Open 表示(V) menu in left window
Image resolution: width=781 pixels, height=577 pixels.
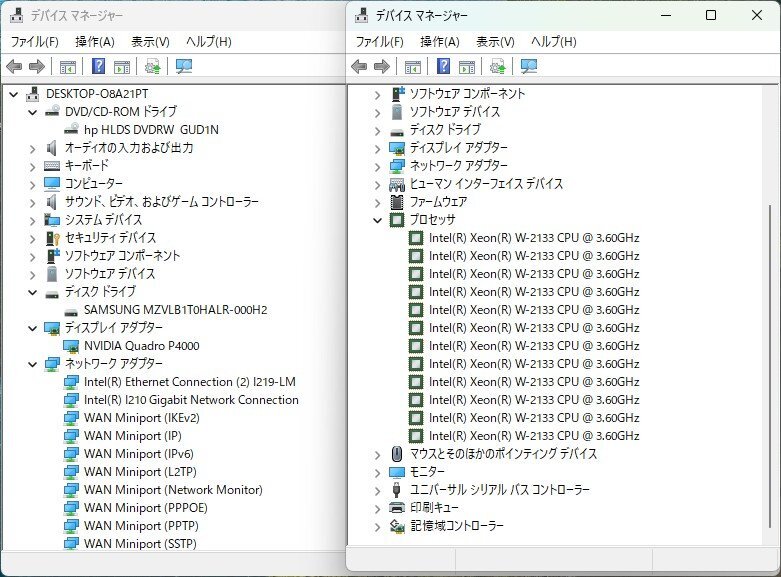tap(150, 42)
